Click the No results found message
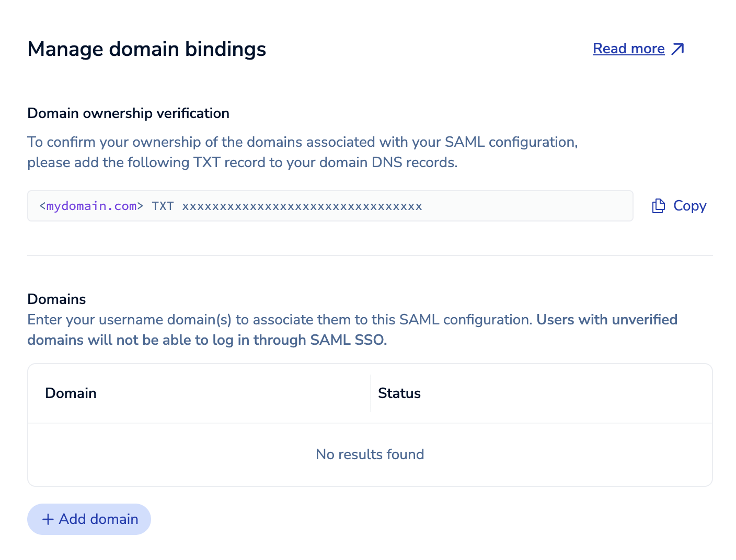The image size is (736, 560). [370, 454]
